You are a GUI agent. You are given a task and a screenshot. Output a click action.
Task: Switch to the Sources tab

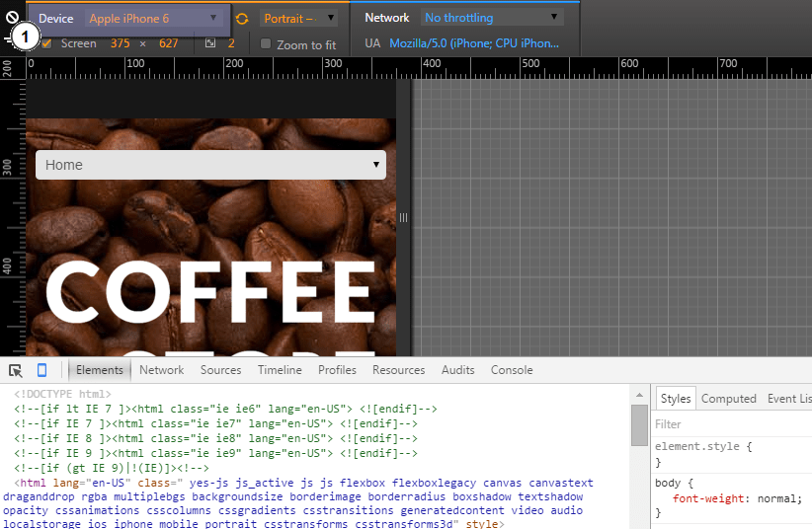pos(220,370)
